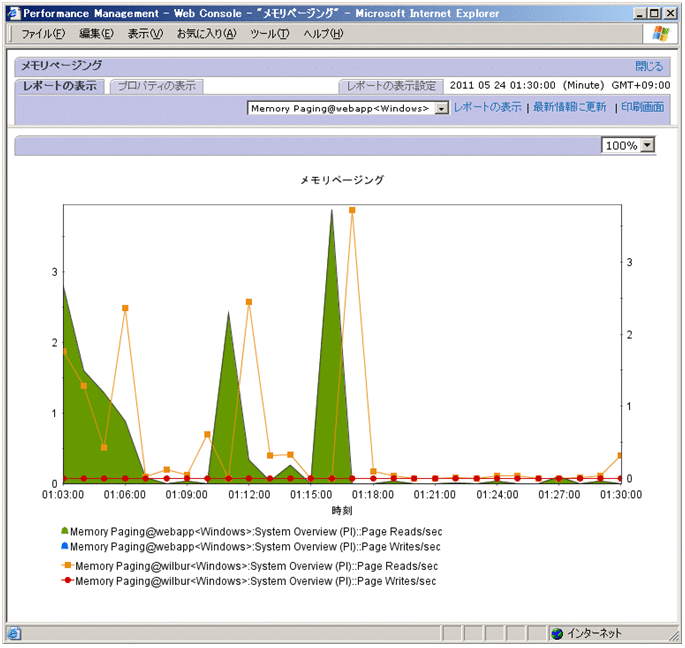Click the 閉じる link

[x=649, y=66]
